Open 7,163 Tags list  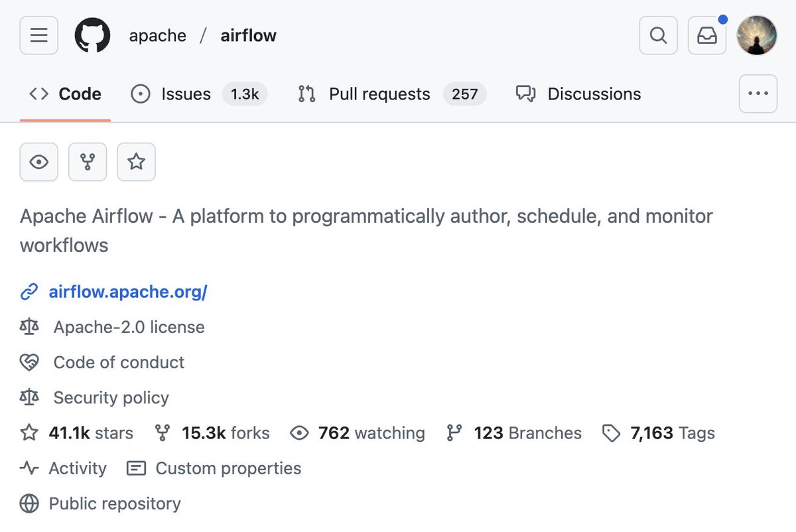point(673,433)
